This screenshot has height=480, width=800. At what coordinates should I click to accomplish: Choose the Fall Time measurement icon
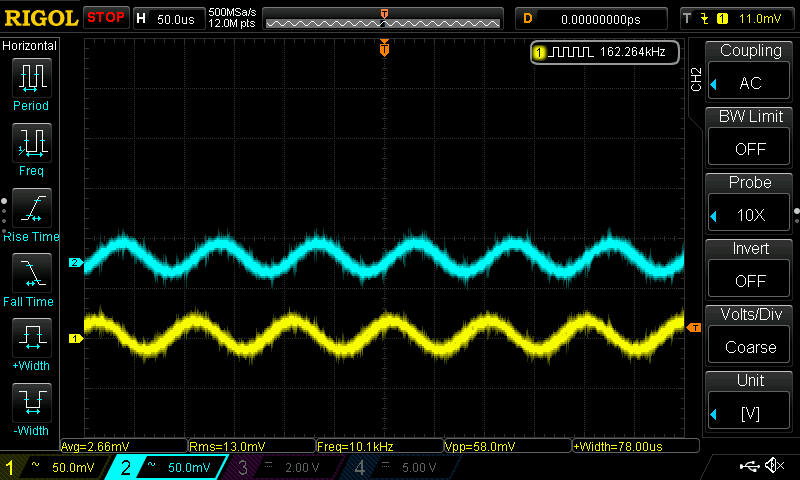31,275
